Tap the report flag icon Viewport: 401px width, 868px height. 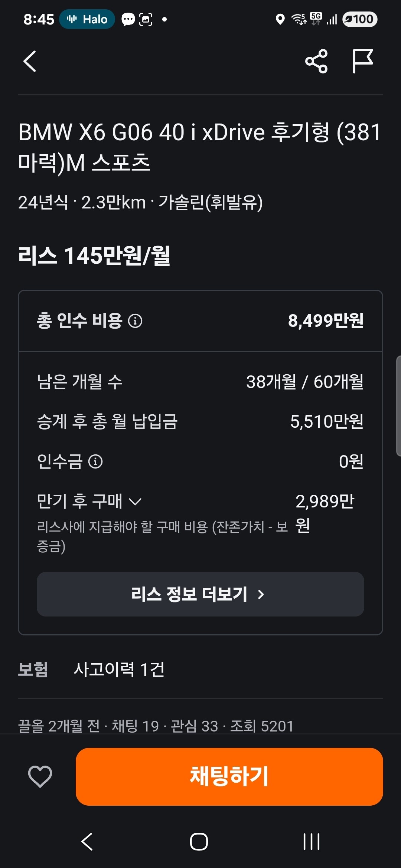pos(362,61)
